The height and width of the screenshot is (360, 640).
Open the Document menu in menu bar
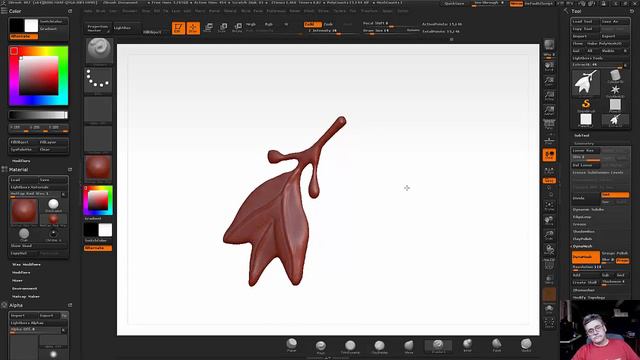click(x=130, y=11)
